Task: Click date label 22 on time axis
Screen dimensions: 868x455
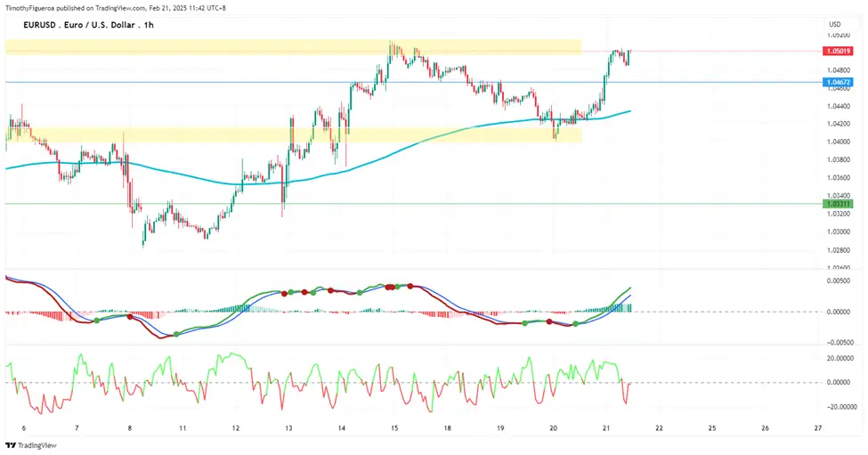Action: coord(660,428)
